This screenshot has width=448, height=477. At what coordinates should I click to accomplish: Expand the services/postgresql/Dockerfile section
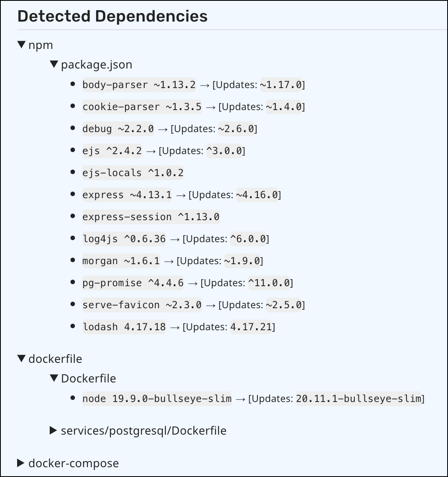tap(54, 431)
